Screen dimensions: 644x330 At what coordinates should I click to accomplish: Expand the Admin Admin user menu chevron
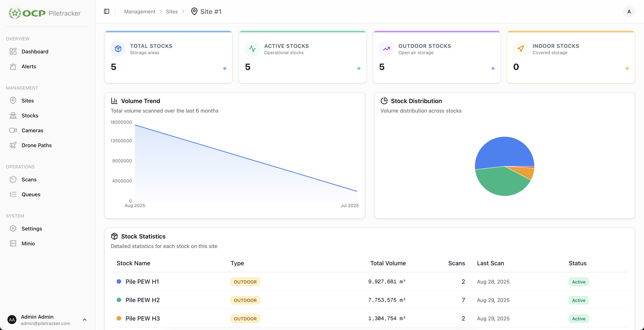pyautogui.click(x=84, y=320)
